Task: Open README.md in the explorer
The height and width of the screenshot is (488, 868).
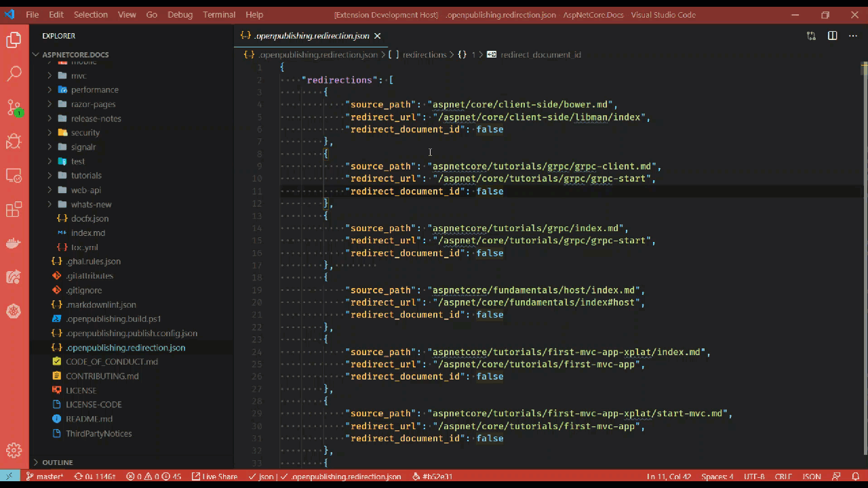Action: [89, 419]
